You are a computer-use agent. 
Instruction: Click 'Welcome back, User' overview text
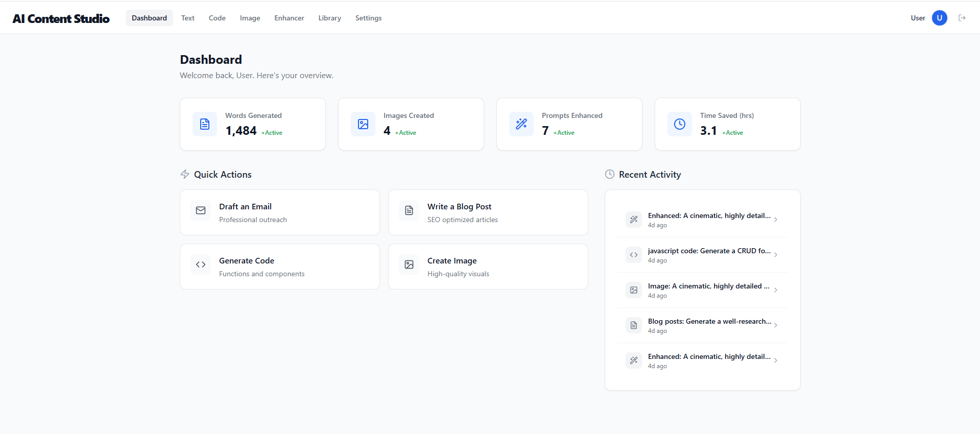(x=256, y=76)
